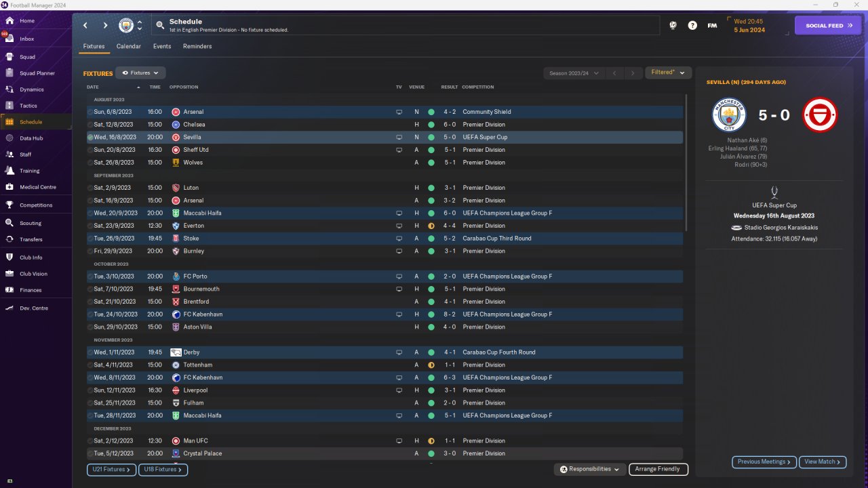The width and height of the screenshot is (868, 488).
Task: Open the Squad Planner sidebar icon
Action: [x=9, y=73]
